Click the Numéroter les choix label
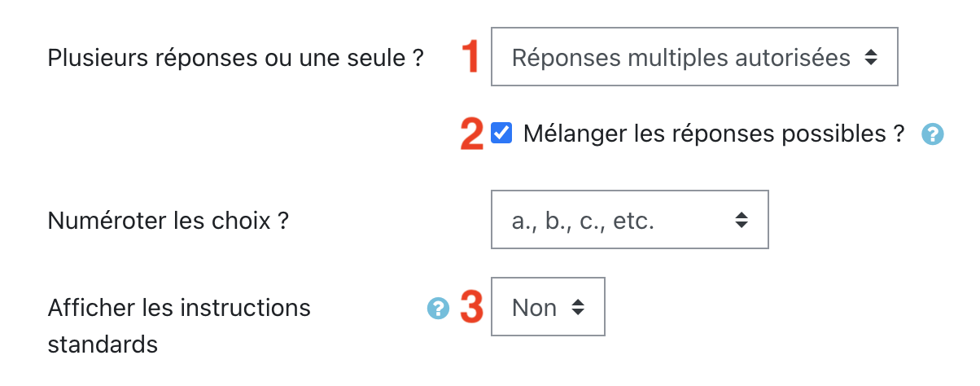The height and width of the screenshot is (386, 980). point(168,221)
